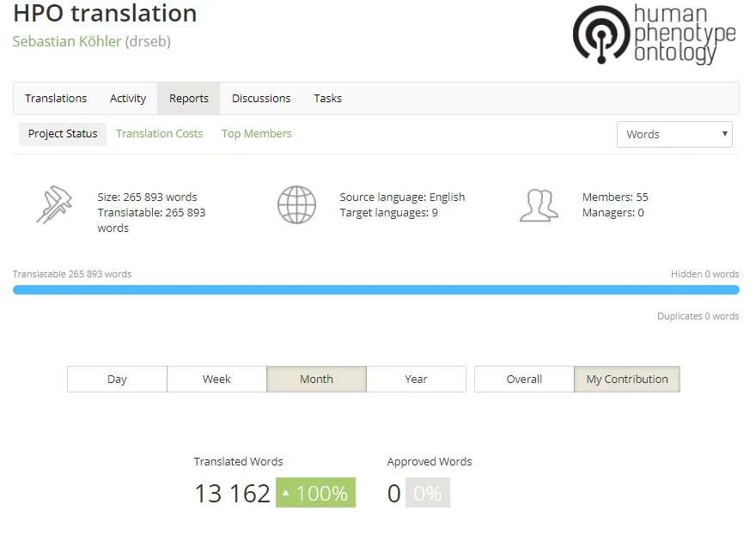The width and height of the screenshot is (756, 535).
Task: Click the 'Hidden 0 words' label
Action: pos(705,274)
